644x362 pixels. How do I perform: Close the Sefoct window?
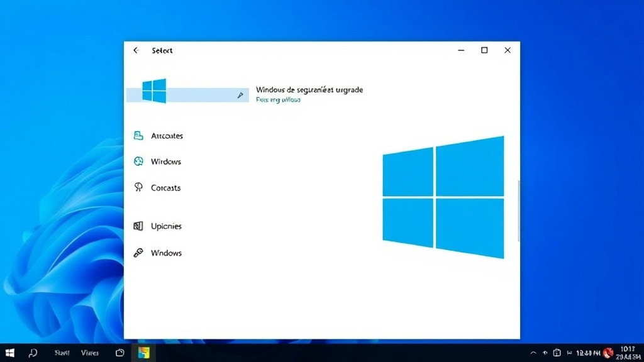coord(508,50)
